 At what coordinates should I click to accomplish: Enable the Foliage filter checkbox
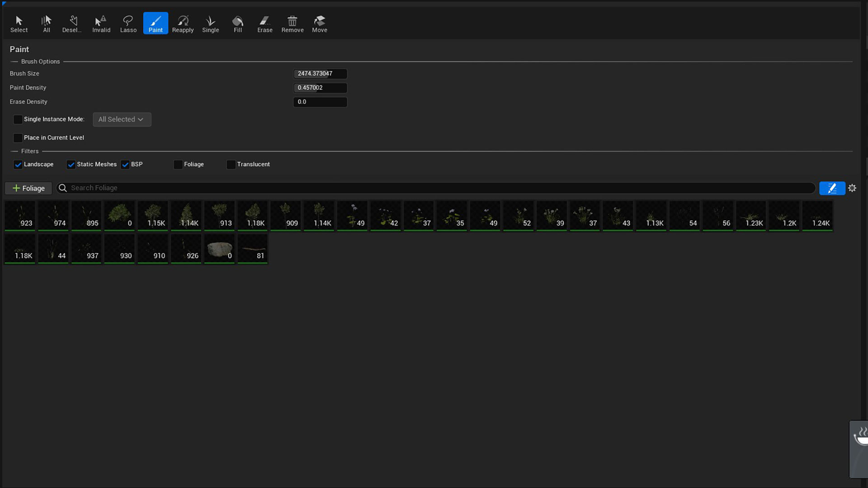click(178, 164)
